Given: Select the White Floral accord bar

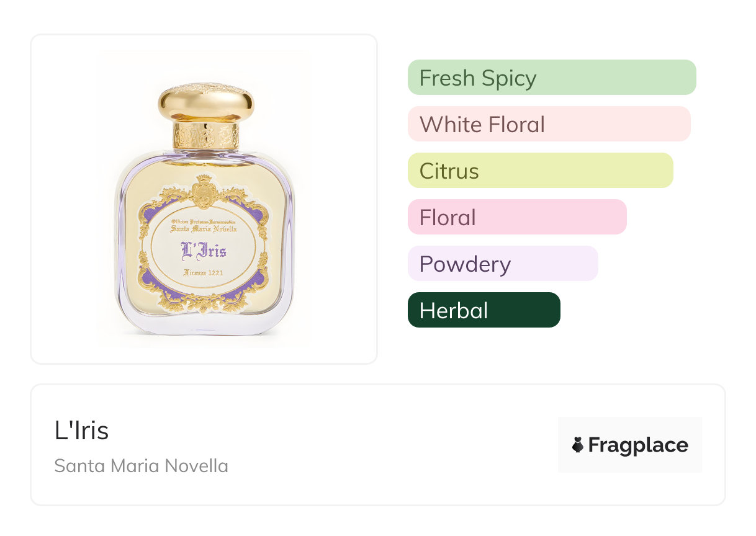Looking at the screenshot, I should 549,124.
